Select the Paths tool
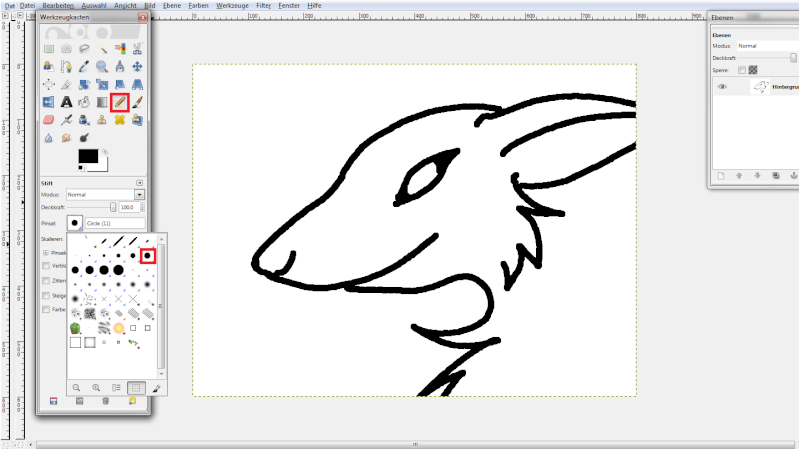This screenshot has height=449, width=799. click(x=66, y=67)
